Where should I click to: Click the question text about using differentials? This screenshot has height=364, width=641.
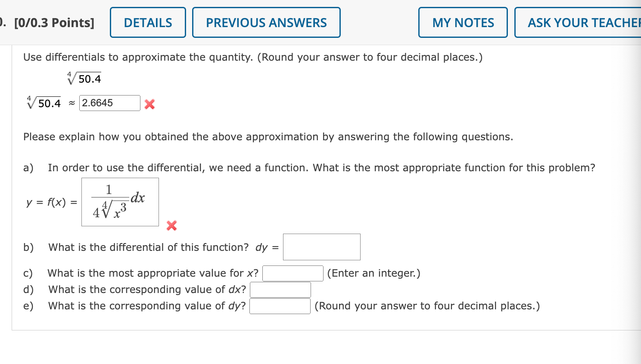(252, 57)
